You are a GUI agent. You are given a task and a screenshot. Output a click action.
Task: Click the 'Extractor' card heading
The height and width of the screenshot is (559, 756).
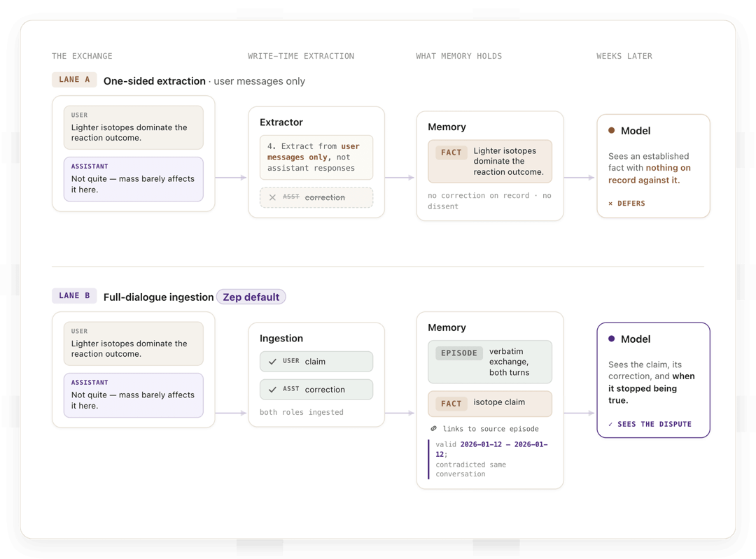tap(281, 122)
